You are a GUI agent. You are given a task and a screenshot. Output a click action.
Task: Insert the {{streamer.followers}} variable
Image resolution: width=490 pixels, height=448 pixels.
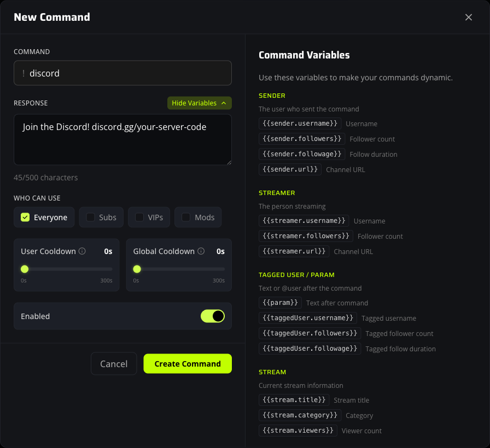click(x=306, y=236)
